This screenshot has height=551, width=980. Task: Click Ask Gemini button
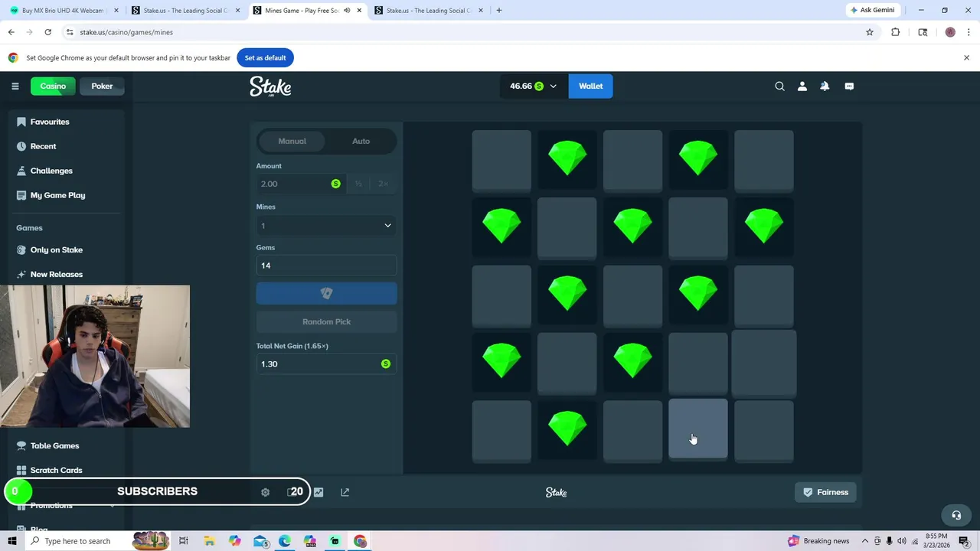pos(872,10)
